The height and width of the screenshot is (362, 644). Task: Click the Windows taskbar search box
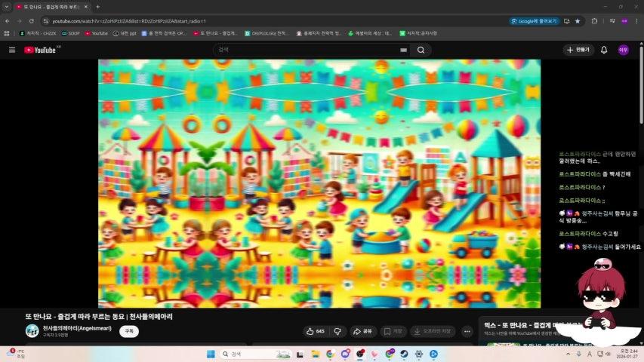click(255, 354)
